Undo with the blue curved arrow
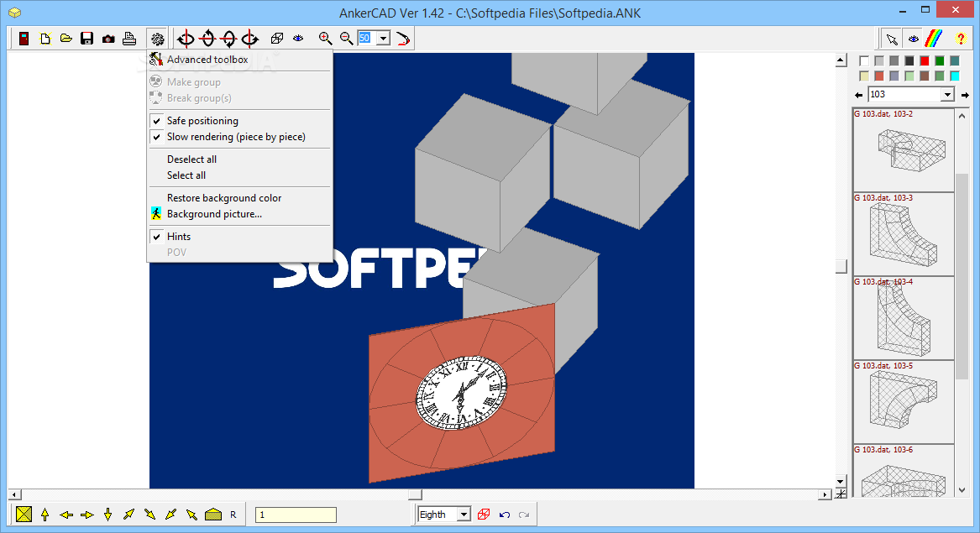The width and height of the screenshot is (980, 533). point(505,515)
